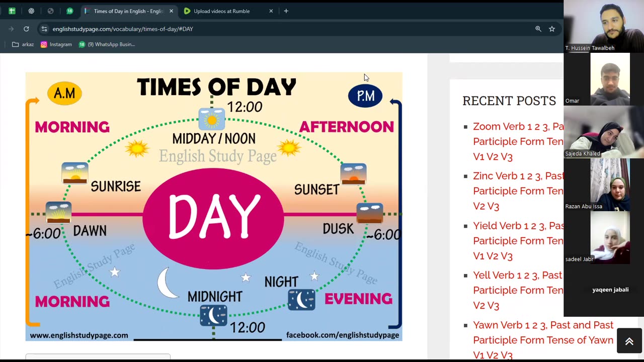Open the Yawn Verb 1 2 3 post link
The width and height of the screenshot is (644, 362).
543,340
